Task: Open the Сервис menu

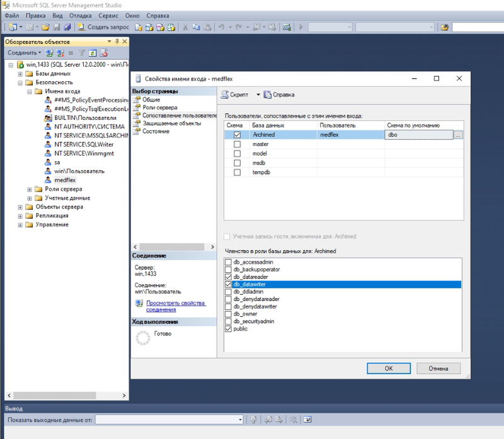Action: [x=108, y=15]
